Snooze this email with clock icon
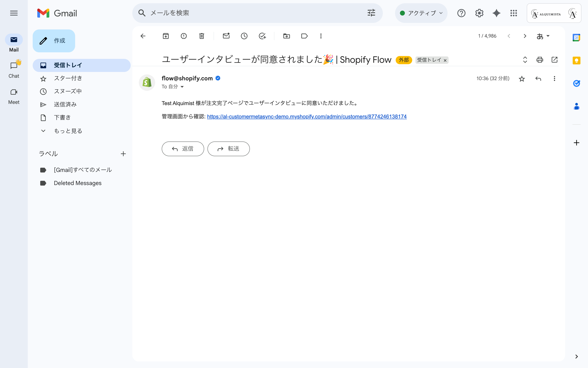This screenshot has height=368, width=588. [244, 36]
